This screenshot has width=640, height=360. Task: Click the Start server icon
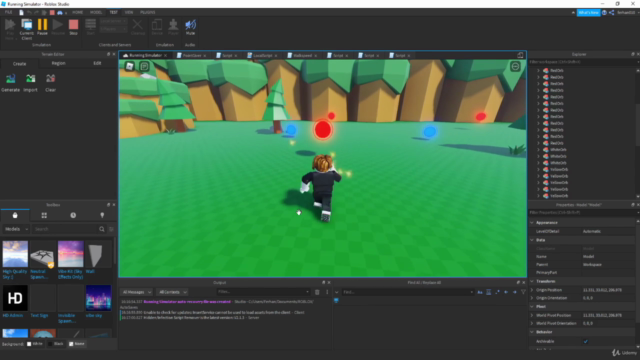(x=91, y=27)
